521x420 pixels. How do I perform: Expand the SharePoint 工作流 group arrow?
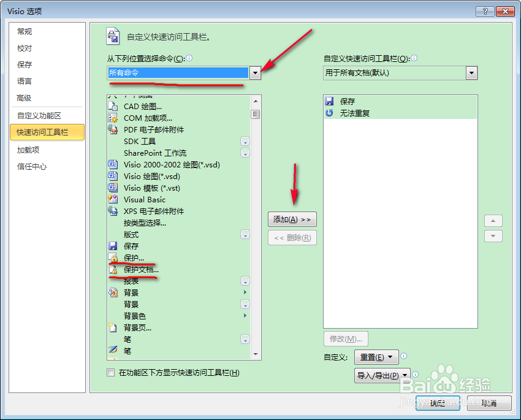coord(245,153)
